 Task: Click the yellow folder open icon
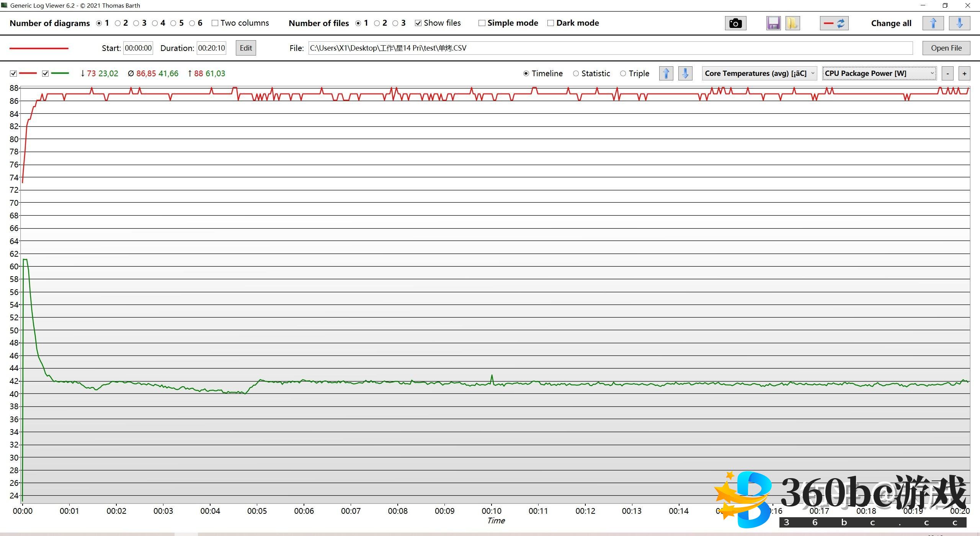click(792, 23)
